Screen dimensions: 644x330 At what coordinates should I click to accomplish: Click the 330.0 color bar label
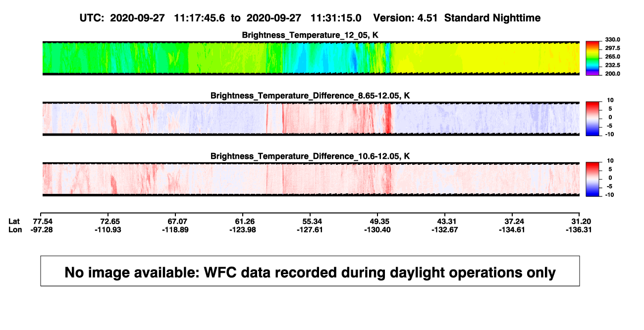pyautogui.click(x=613, y=40)
